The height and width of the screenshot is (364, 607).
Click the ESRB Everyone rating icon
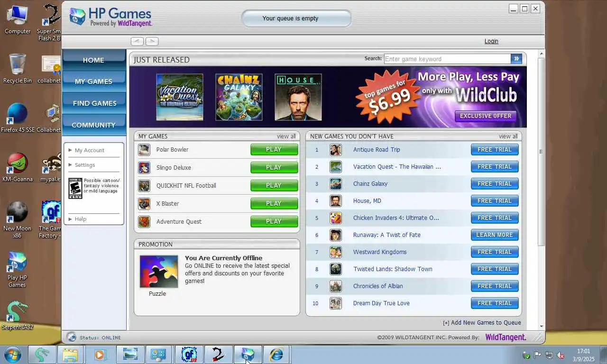(x=75, y=188)
